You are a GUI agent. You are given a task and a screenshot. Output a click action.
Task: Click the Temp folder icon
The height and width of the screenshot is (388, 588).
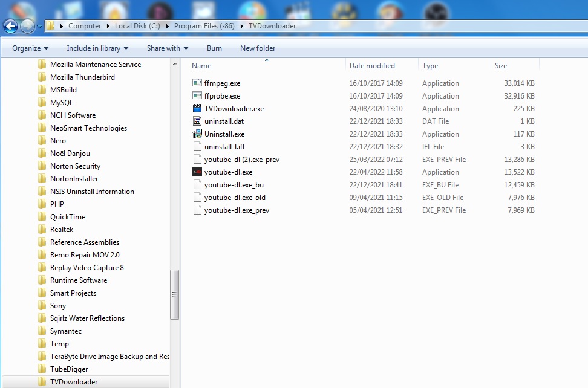click(x=42, y=344)
